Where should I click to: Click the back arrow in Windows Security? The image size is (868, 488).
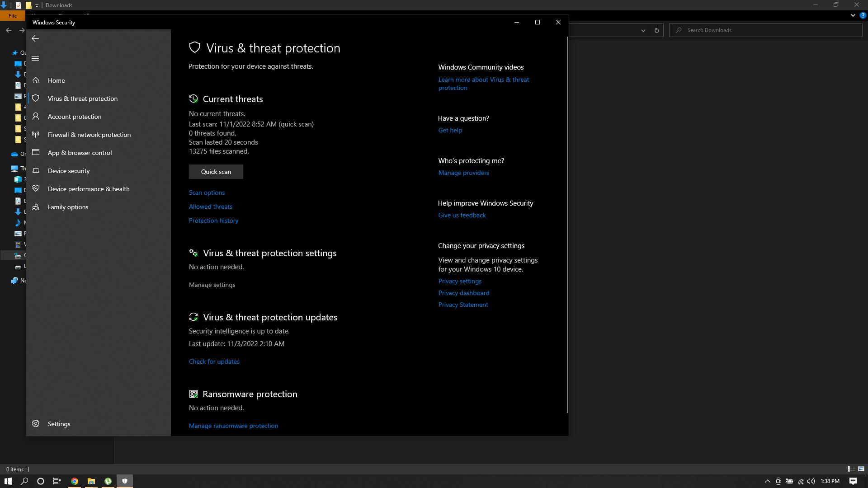(x=35, y=38)
